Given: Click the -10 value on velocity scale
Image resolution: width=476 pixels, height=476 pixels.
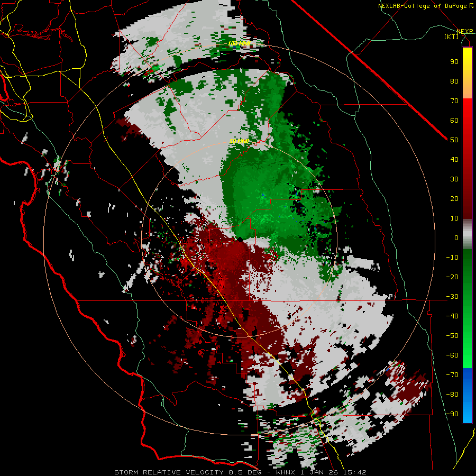Looking at the screenshot, I should click(452, 258).
